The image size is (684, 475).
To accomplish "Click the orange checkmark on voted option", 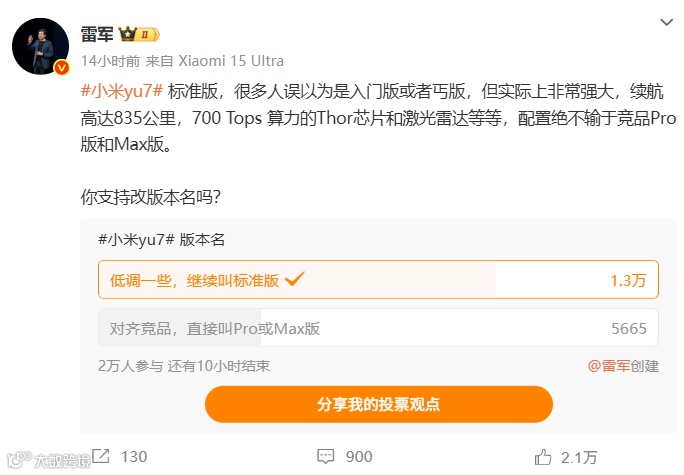I will point(294,279).
